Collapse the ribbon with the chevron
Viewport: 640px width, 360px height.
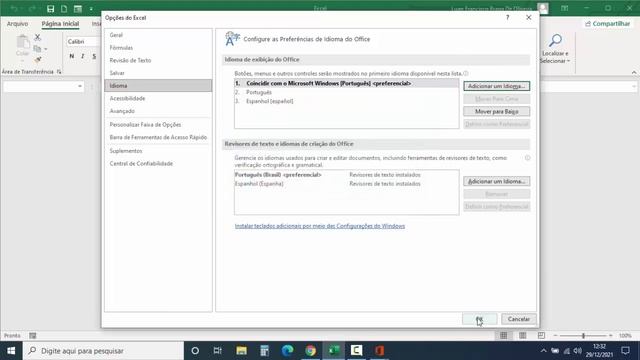coord(634,72)
